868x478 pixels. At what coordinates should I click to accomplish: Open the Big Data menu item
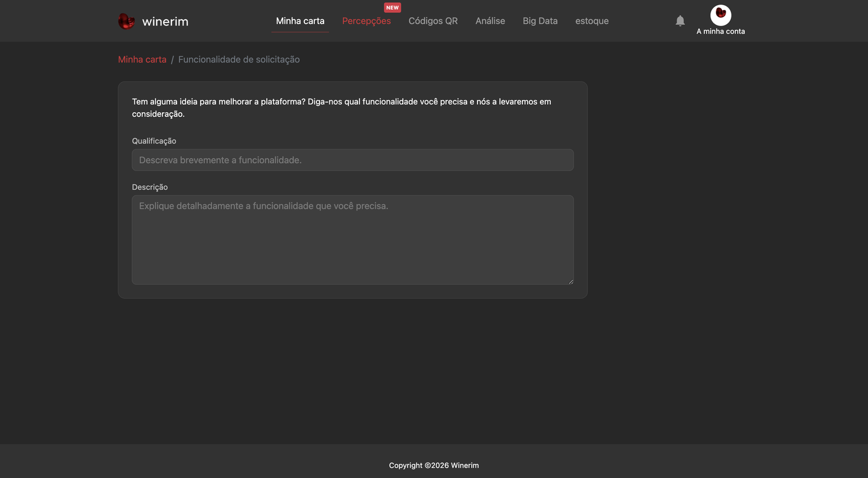540,21
